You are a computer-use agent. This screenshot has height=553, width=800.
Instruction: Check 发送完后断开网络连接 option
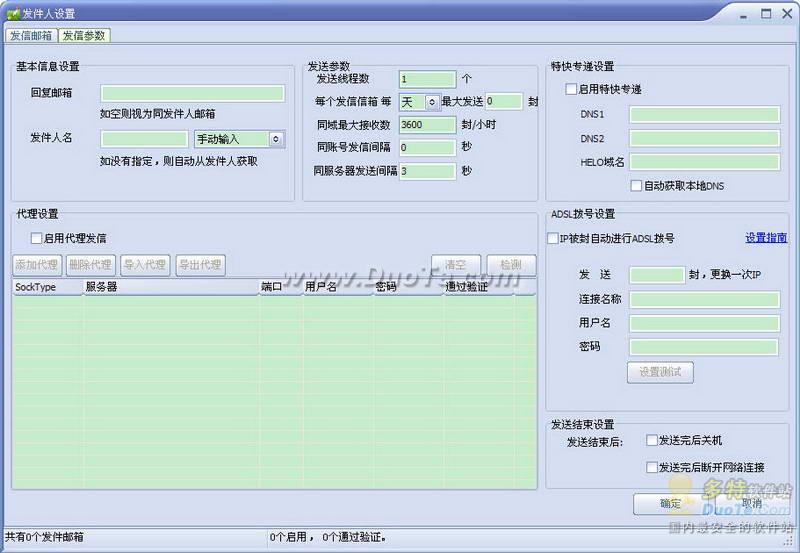tap(652, 467)
